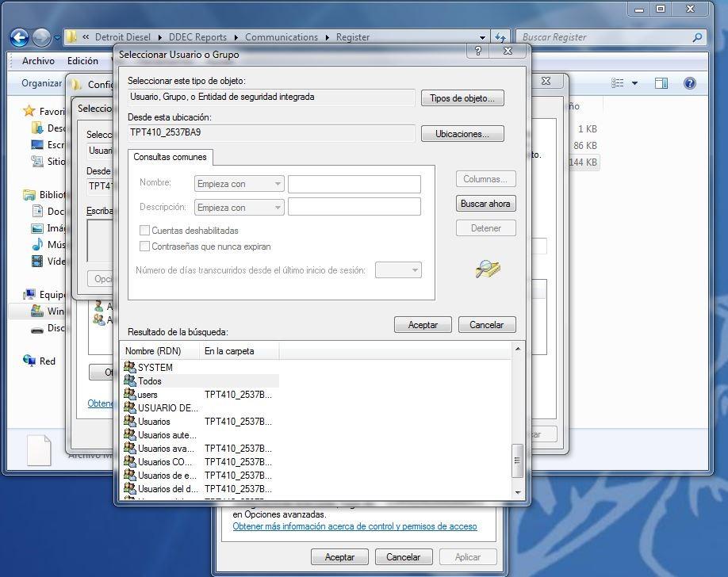
Task: Click Cancelar in Seleccionar Usuario dialog
Action: tap(487, 324)
